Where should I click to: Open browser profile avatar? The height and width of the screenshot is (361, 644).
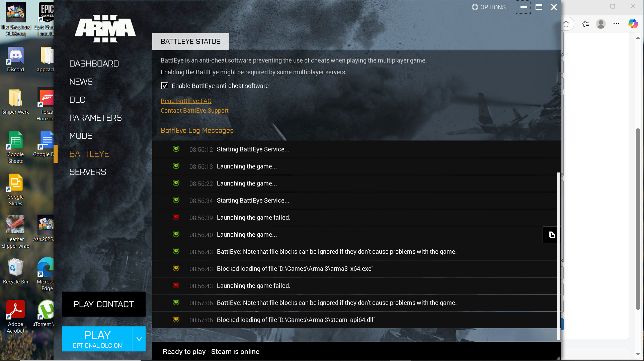pyautogui.click(x=601, y=24)
